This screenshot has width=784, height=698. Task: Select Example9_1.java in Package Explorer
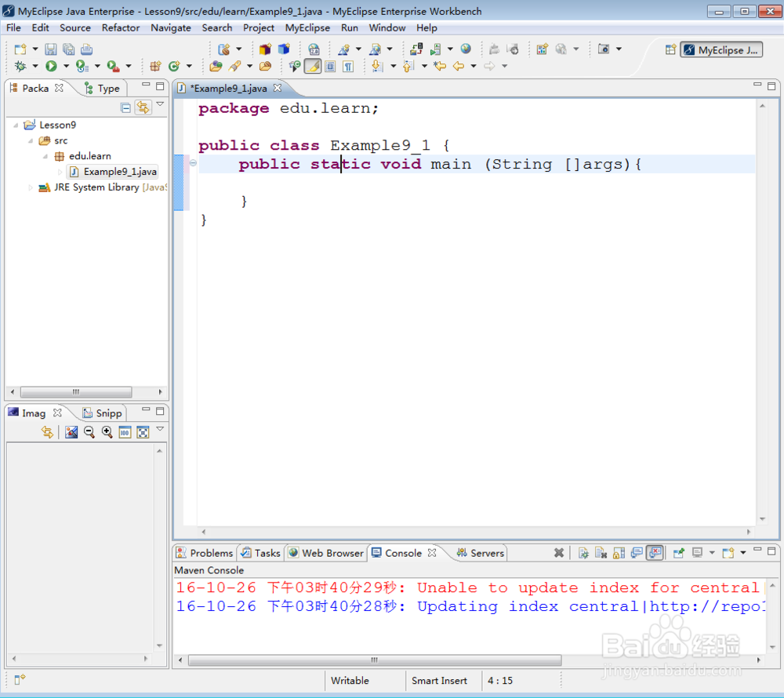coord(114,172)
